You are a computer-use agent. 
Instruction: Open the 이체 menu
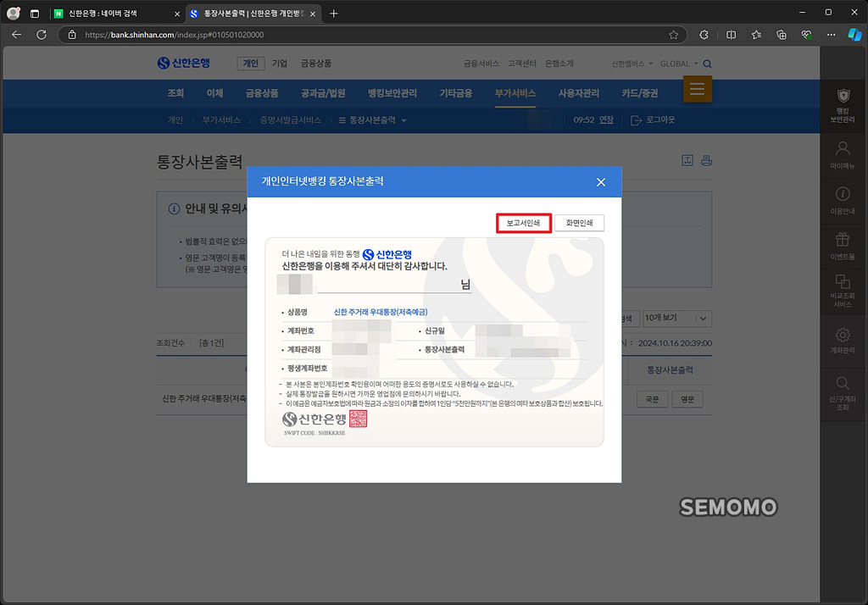pos(214,93)
